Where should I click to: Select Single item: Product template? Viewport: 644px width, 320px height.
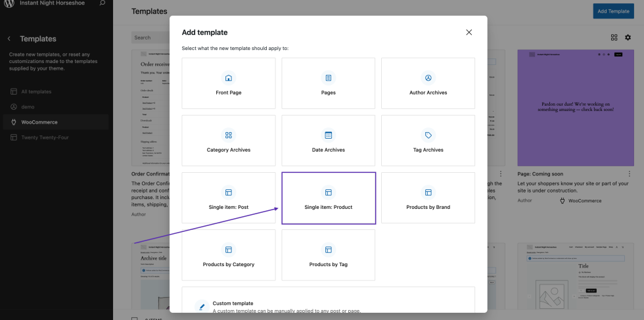coord(329,198)
